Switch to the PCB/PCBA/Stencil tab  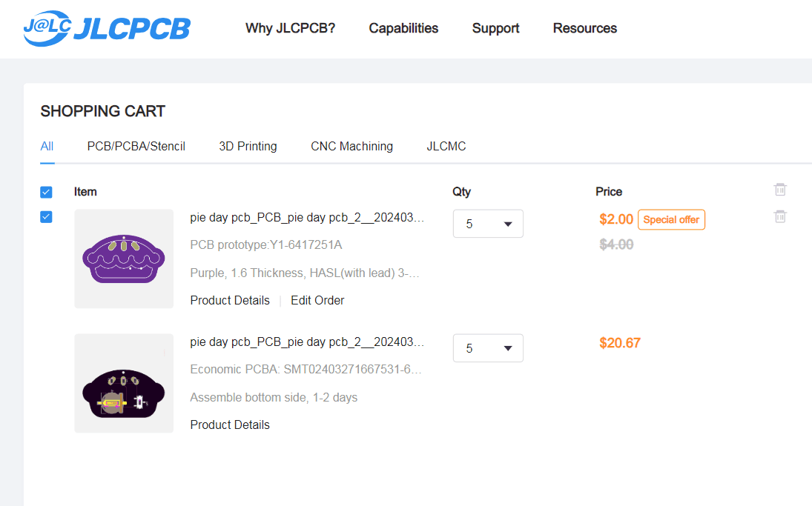pyautogui.click(x=136, y=146)
